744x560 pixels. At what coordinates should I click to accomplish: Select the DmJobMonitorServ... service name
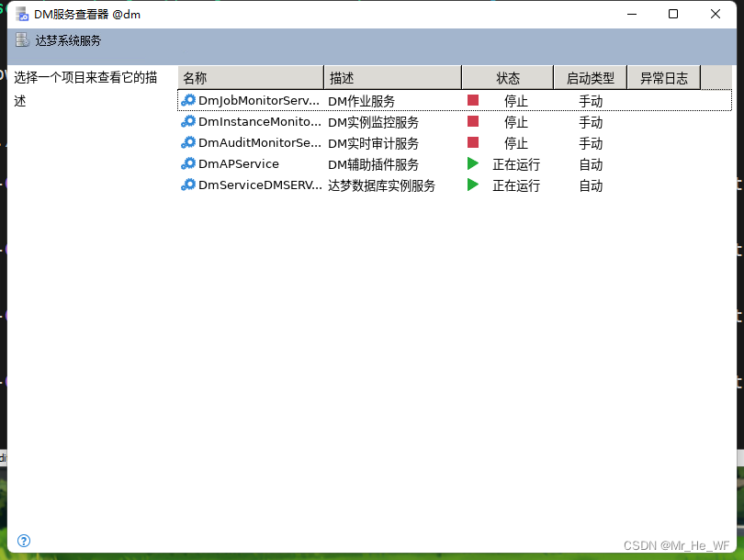259,101
